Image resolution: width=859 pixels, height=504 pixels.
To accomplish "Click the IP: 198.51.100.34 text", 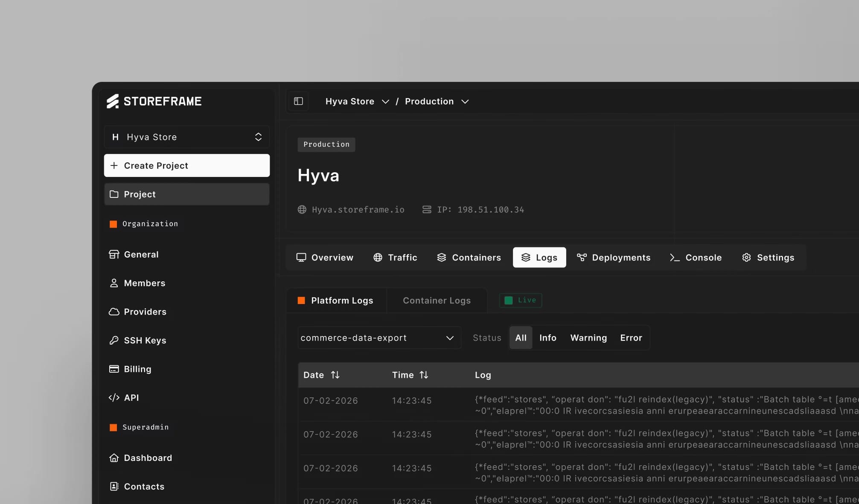I will 480,209.
